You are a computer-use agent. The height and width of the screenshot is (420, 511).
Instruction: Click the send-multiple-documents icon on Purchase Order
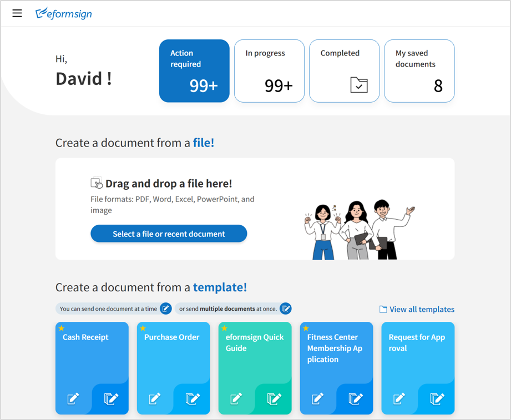click(x=193, y=399)
